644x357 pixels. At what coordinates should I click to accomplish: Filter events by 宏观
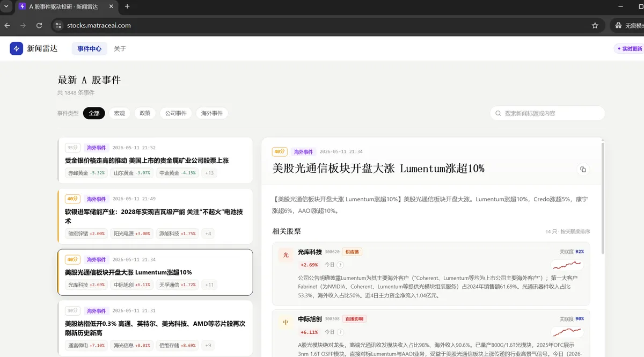pos(119,113)
